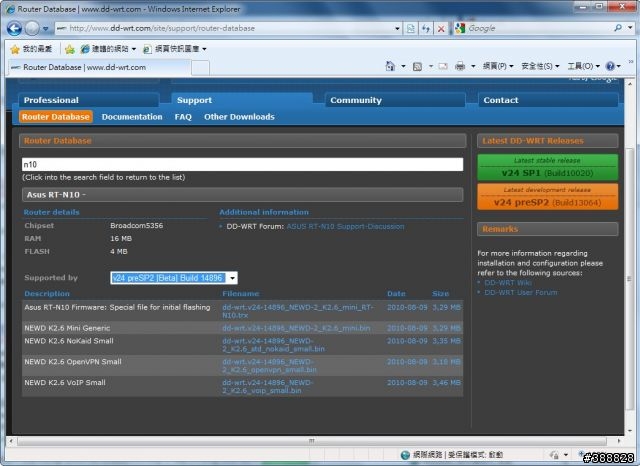Click the search magnifier icon
The image size is (640, 466).
coord(618,28)
